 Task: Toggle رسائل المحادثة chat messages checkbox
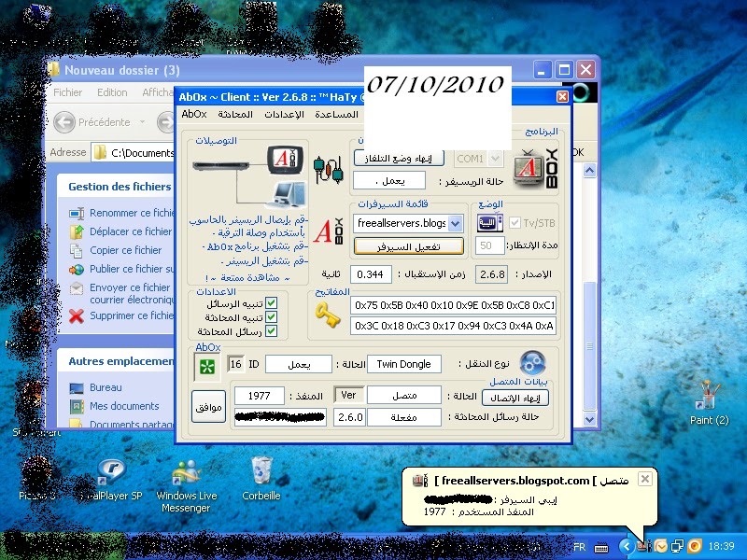click(x=271, y=331)
